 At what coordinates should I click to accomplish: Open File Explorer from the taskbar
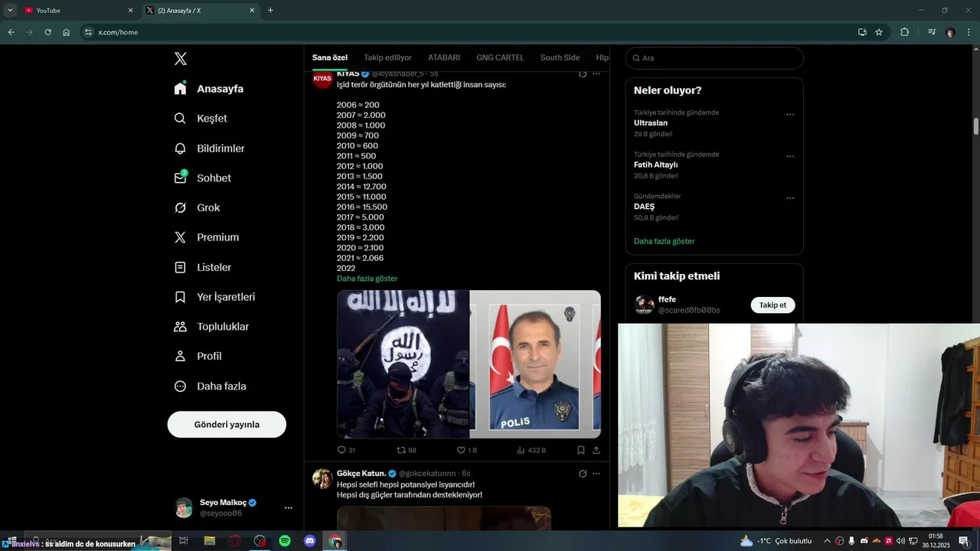click(209, 541)
